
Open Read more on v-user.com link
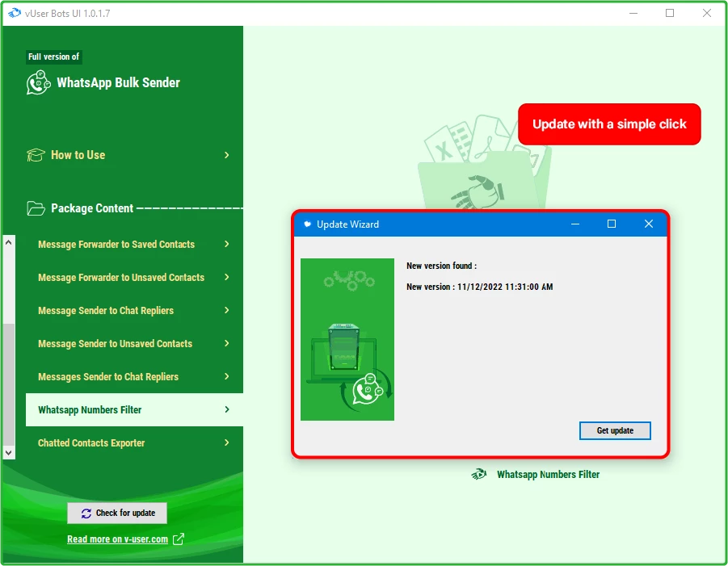117,539
